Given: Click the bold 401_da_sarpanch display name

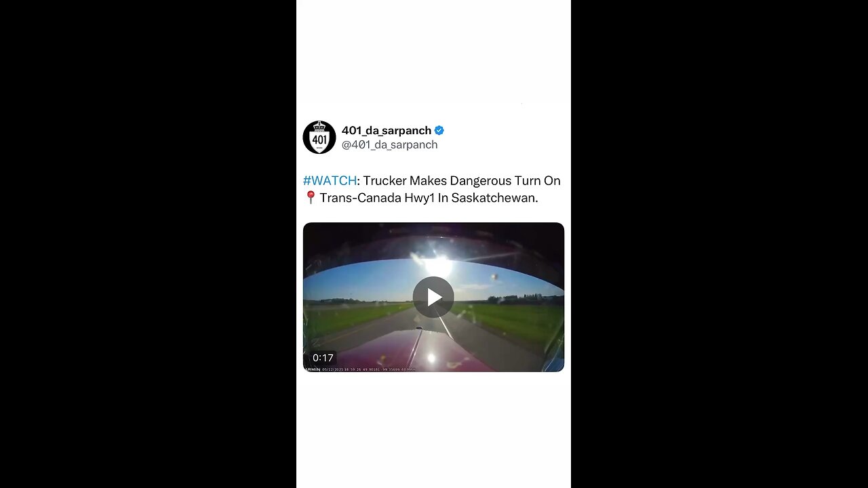Looking at the screenshot, I should point(387,130).
